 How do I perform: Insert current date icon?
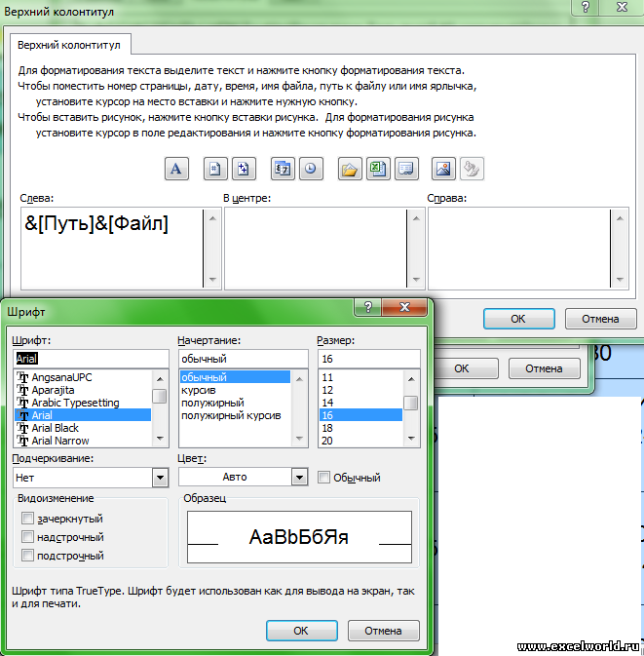point(284,169)
